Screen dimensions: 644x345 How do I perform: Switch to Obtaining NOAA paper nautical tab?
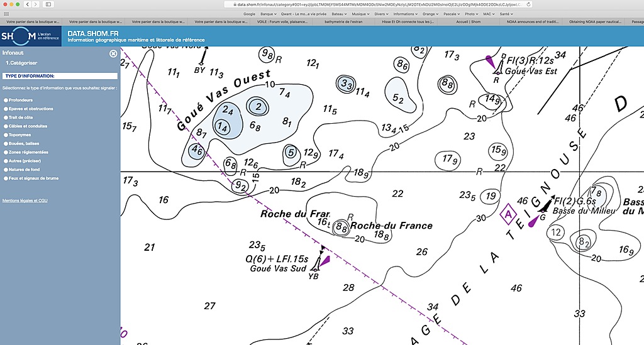595,22
